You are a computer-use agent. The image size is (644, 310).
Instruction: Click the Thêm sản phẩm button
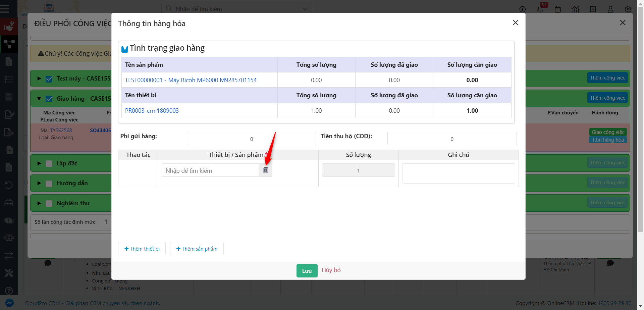[x=197, y=249]
